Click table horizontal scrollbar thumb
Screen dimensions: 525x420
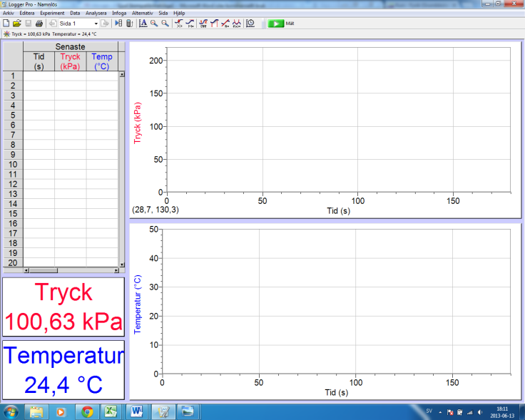click(x=44, y=270)
